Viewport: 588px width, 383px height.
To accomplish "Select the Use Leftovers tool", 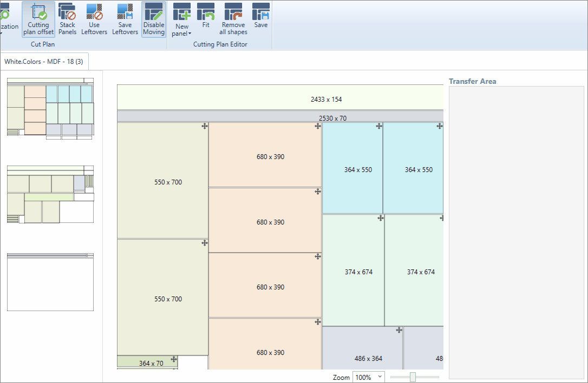I will point(94,19).
